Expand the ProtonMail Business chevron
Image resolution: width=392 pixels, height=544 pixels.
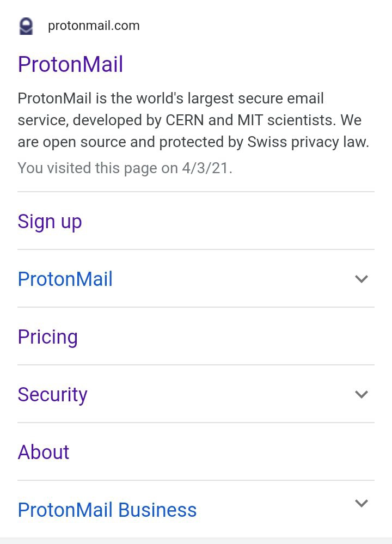[362, 503]
